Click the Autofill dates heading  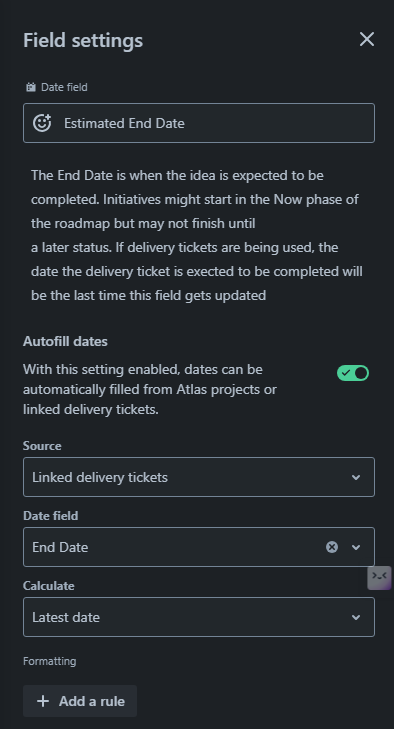tap(65, 341)
